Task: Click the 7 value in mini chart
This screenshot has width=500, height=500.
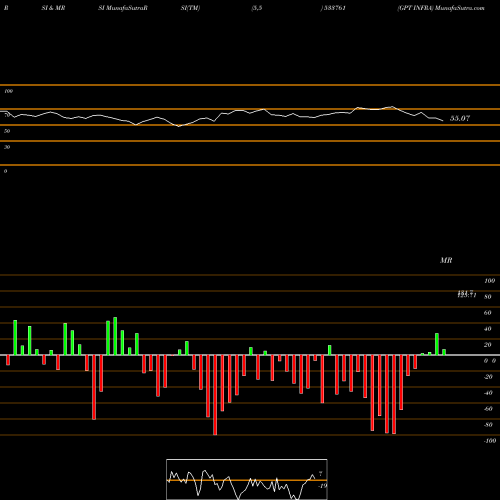Action: click(x=320, y=473)
